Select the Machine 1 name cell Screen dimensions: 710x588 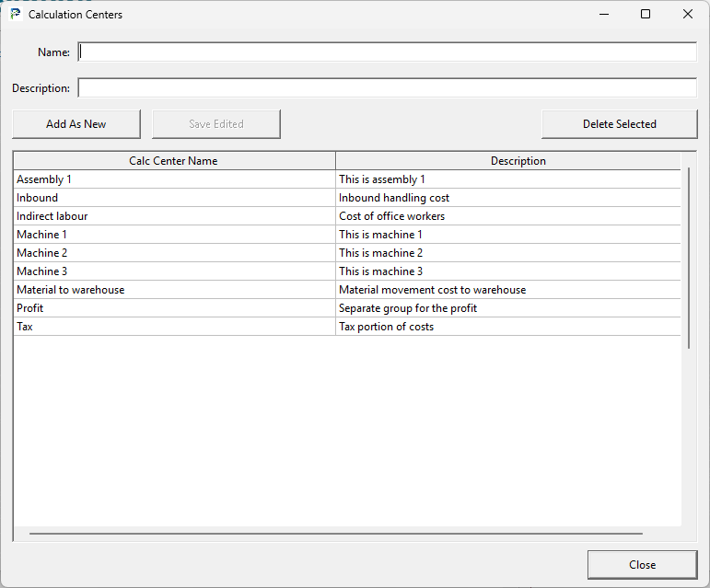[x=174, y=235]
